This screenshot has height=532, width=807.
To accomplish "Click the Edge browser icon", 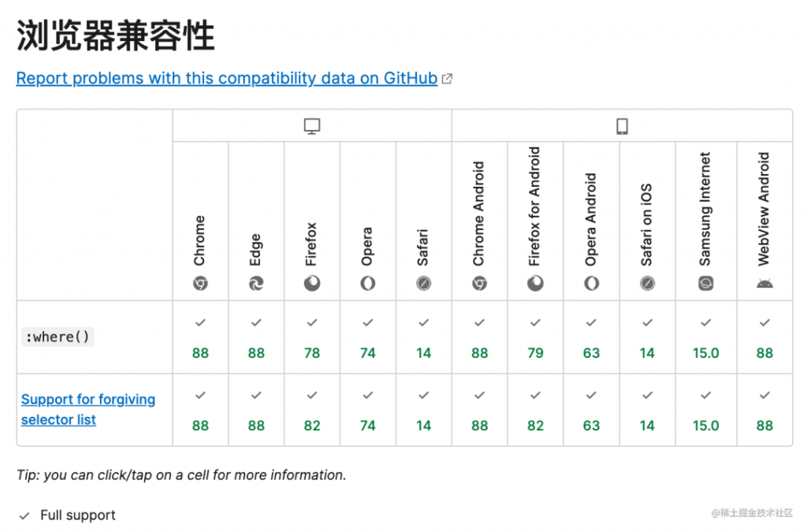I will click(x=256, y=284).
